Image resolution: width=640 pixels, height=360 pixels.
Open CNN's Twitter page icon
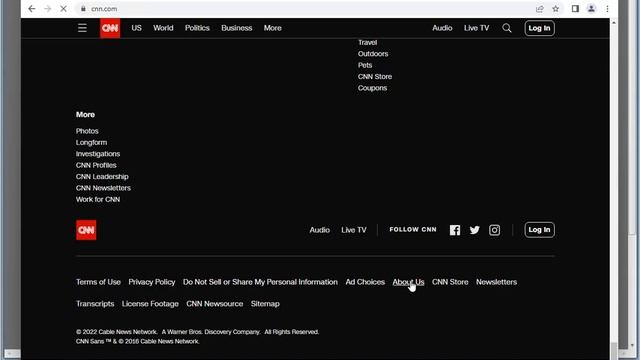[474, 230]
